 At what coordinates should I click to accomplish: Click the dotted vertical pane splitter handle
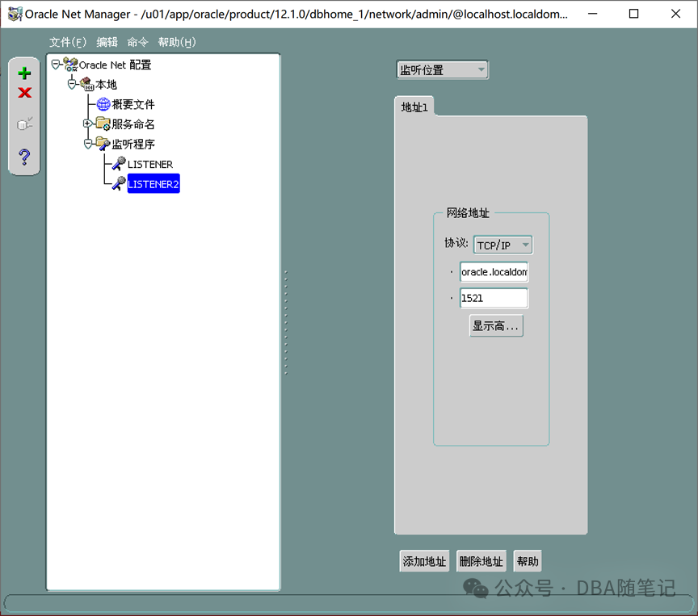[x=286, y=322]
